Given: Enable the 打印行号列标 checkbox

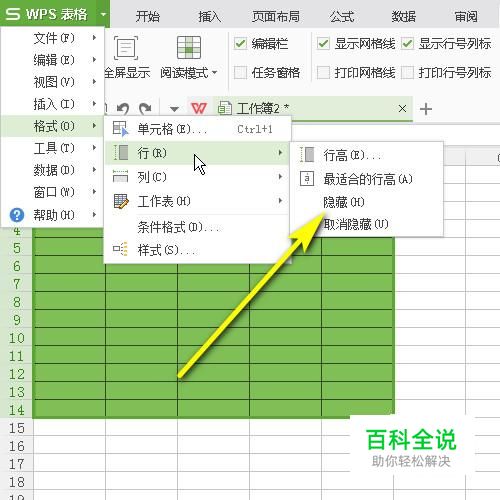Looking at the screenshot, I should (x=407, y=72).
